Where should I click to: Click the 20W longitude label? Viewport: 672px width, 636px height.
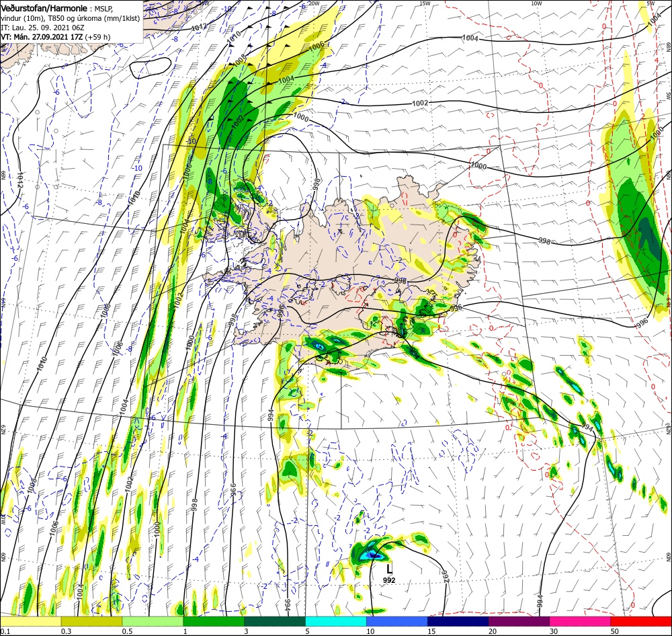pos(314,3)
